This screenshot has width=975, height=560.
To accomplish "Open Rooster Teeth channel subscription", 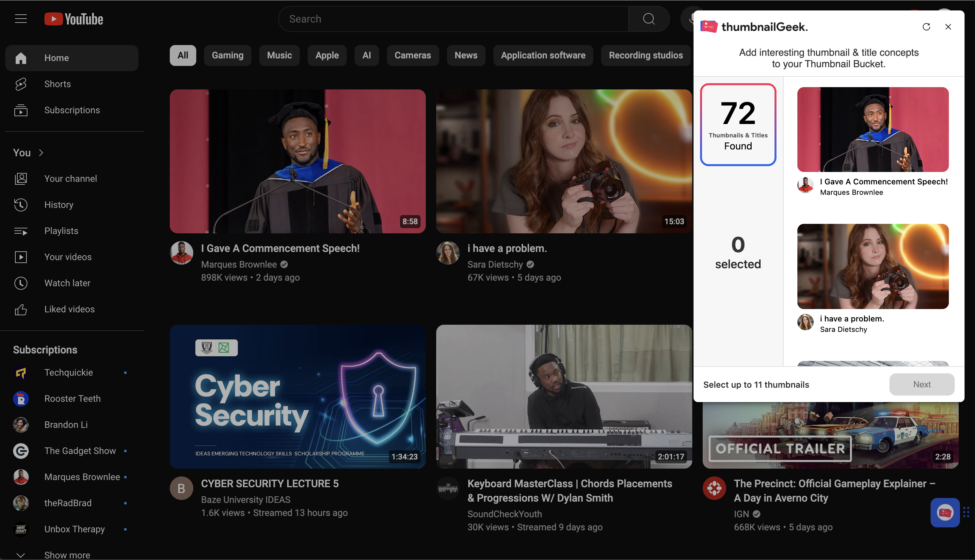I will coord(72,398).
